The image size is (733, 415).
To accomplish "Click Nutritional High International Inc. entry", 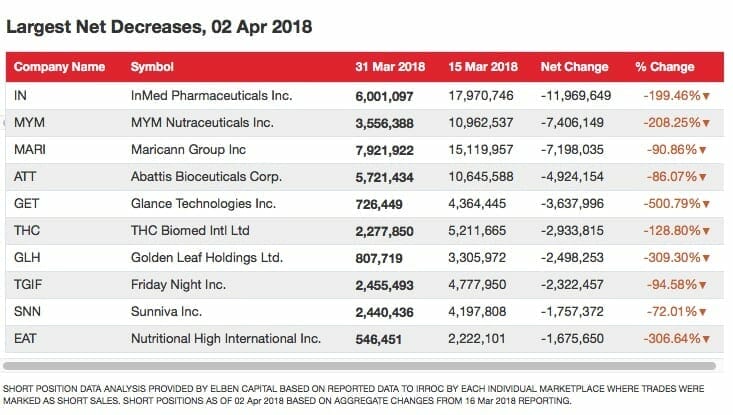I will pos(226,339).
